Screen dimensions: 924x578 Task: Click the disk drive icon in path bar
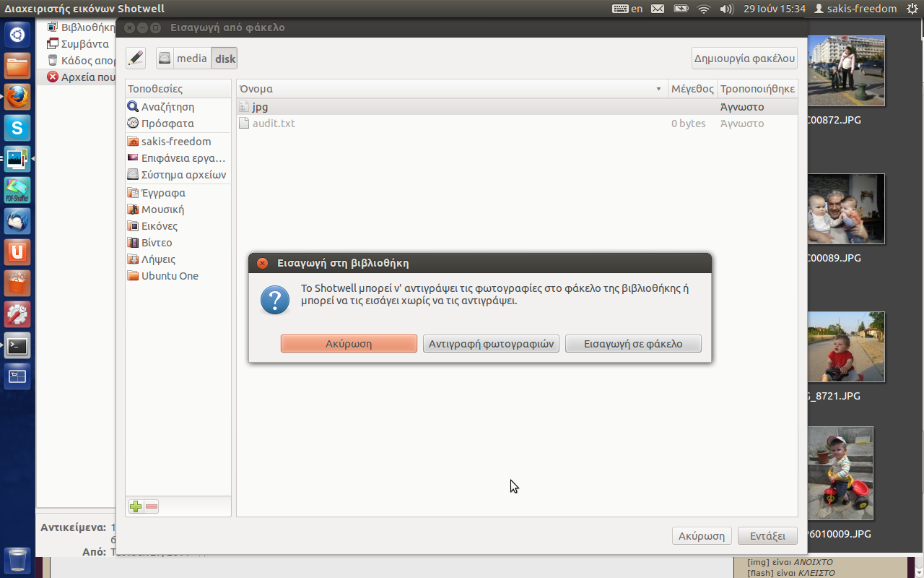click(165, 59)
